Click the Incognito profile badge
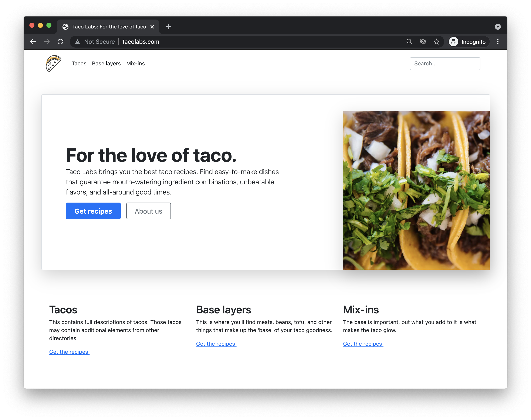Image resolution: width=531 pixels, height=420 pixels. (x=468, y=42)
